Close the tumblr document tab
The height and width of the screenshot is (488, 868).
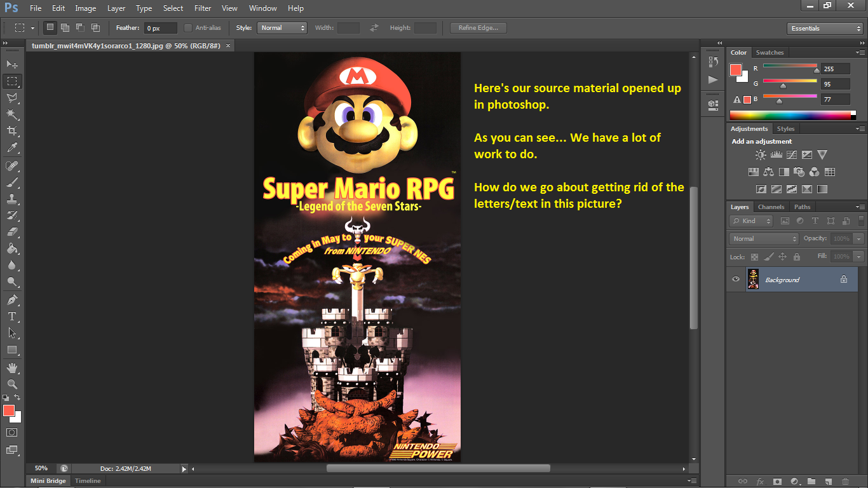point(228,46)
